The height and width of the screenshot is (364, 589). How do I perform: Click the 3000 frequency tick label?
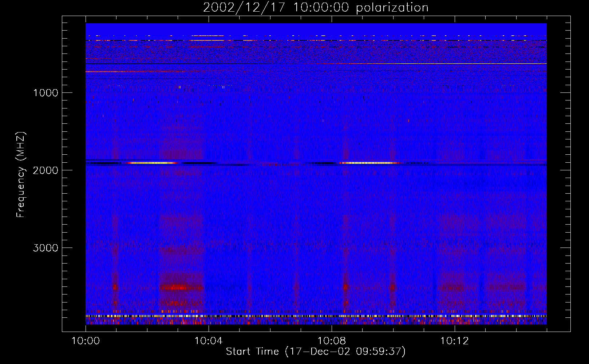46,248
